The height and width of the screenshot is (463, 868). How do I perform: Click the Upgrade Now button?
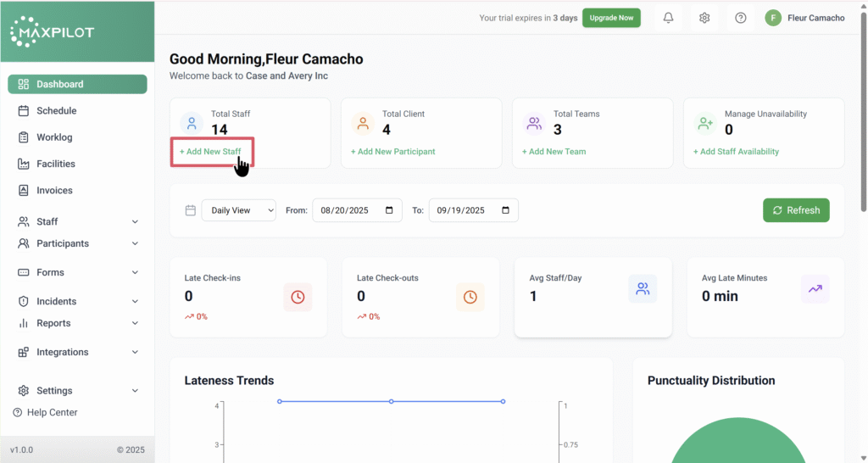[x=611, y=18]
